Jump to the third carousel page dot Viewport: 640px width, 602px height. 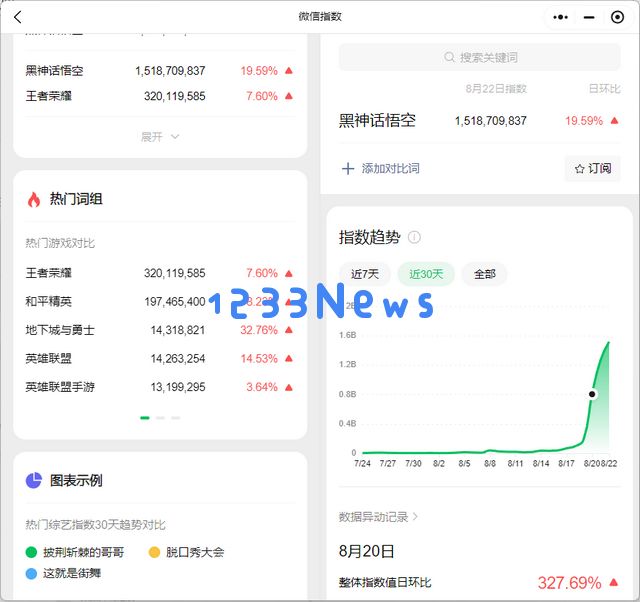176,418
